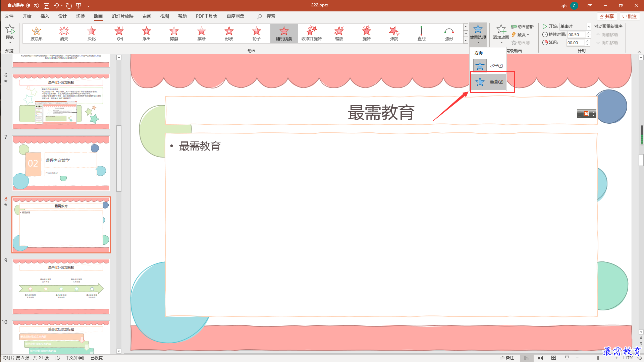
Task: Open the 添加动画 gallery
Action: [501, 34]
